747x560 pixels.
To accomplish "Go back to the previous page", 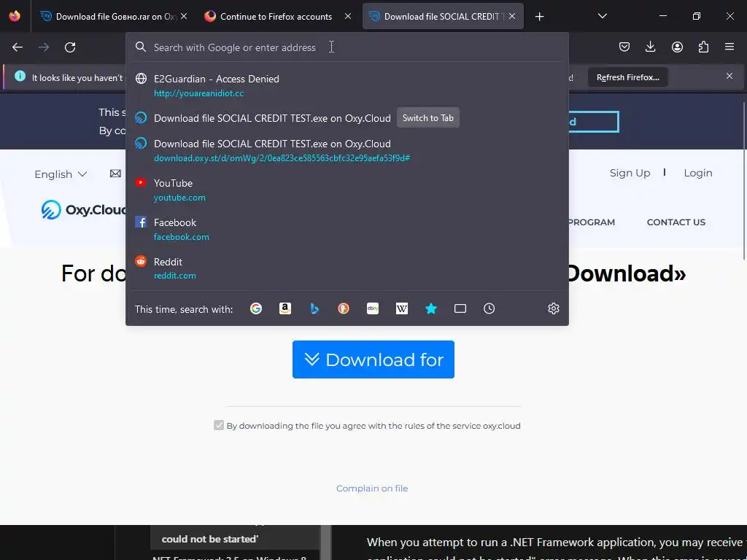I will 18,47.
